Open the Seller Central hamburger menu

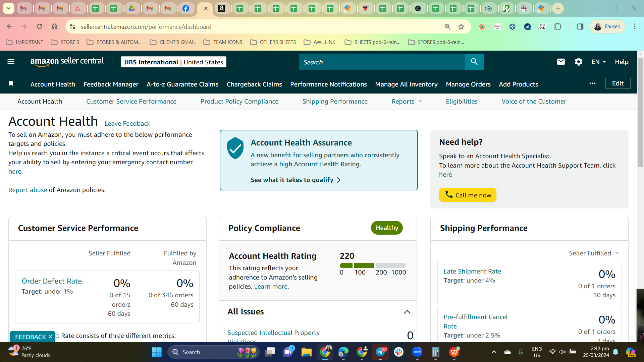point(11,62)
